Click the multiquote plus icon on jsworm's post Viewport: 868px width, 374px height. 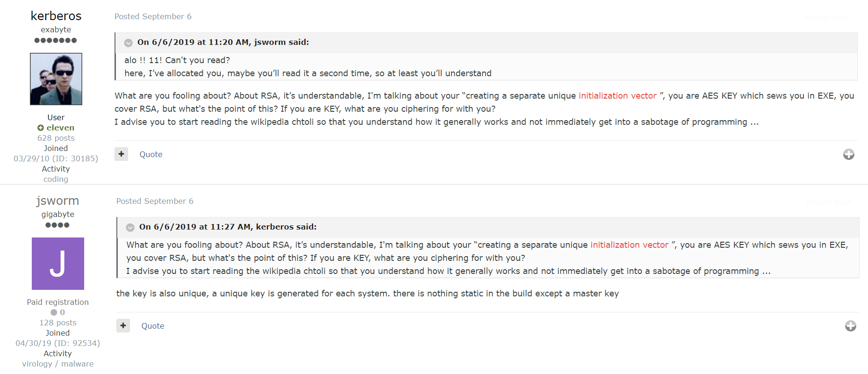[123, 325]
